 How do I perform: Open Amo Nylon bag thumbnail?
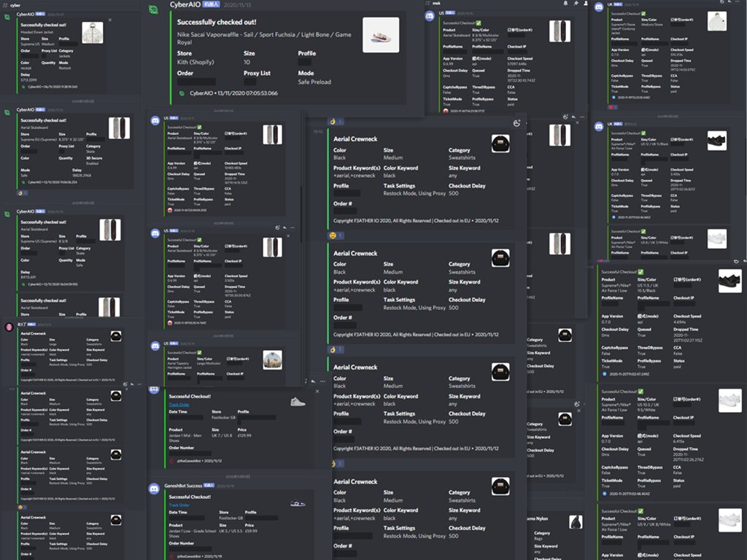pos(576,522)
